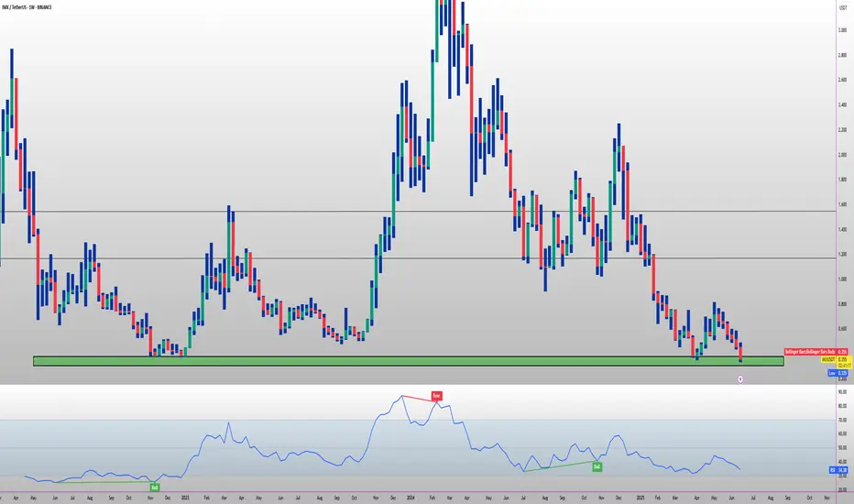Click the red Bear divergence label on RSI
This screenshot has height=504, width=854.
click(x=436, y=396)
